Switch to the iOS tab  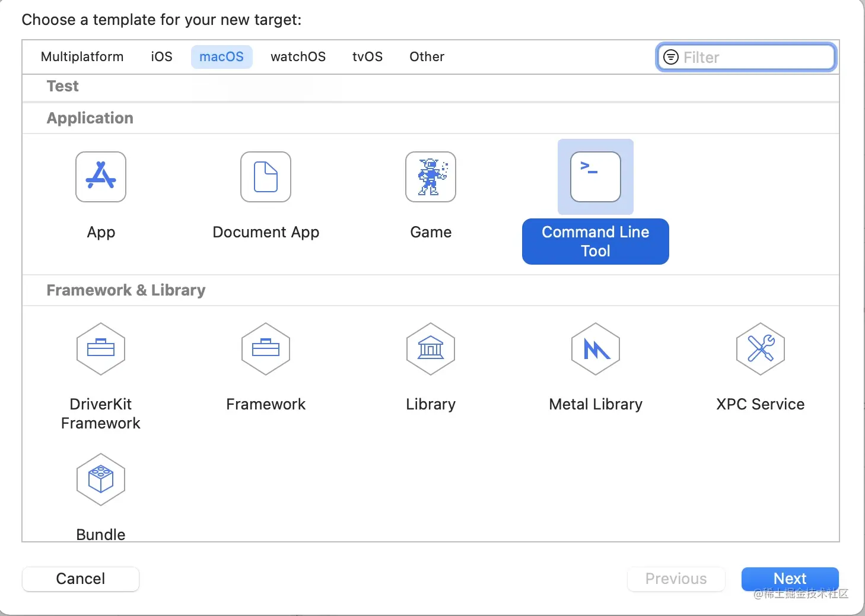161,57
